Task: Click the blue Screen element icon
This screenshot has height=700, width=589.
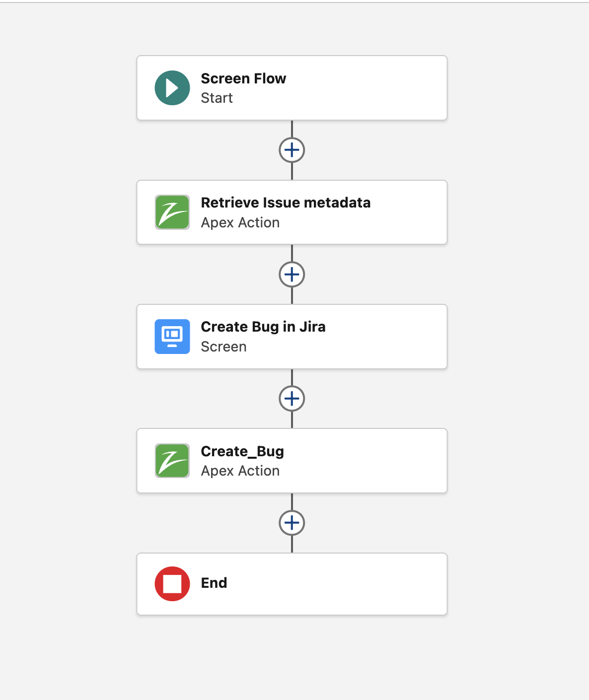Action: tap(172, 337)
